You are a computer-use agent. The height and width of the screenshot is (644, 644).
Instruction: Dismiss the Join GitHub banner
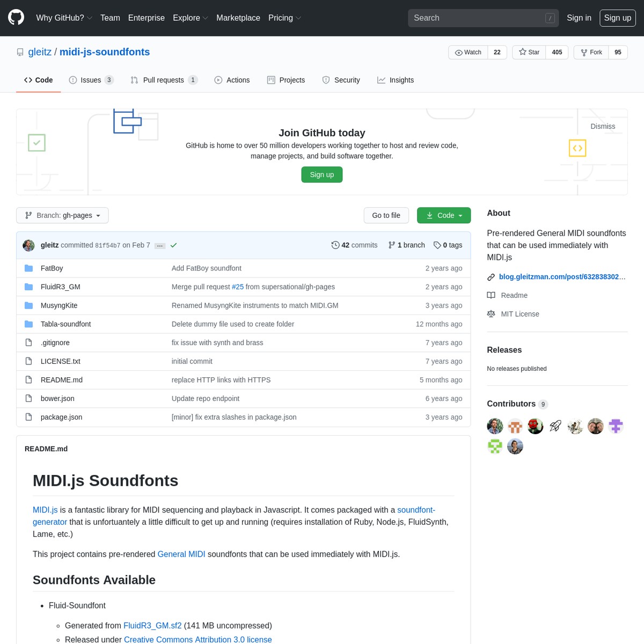(603, 126)
